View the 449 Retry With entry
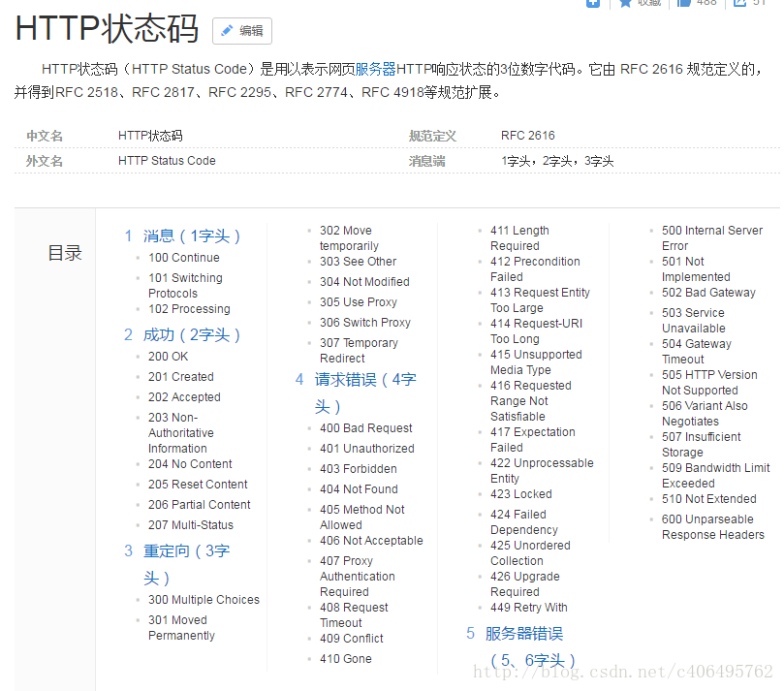Viewport: 784px width, 691px height. (x=529, y=608)
